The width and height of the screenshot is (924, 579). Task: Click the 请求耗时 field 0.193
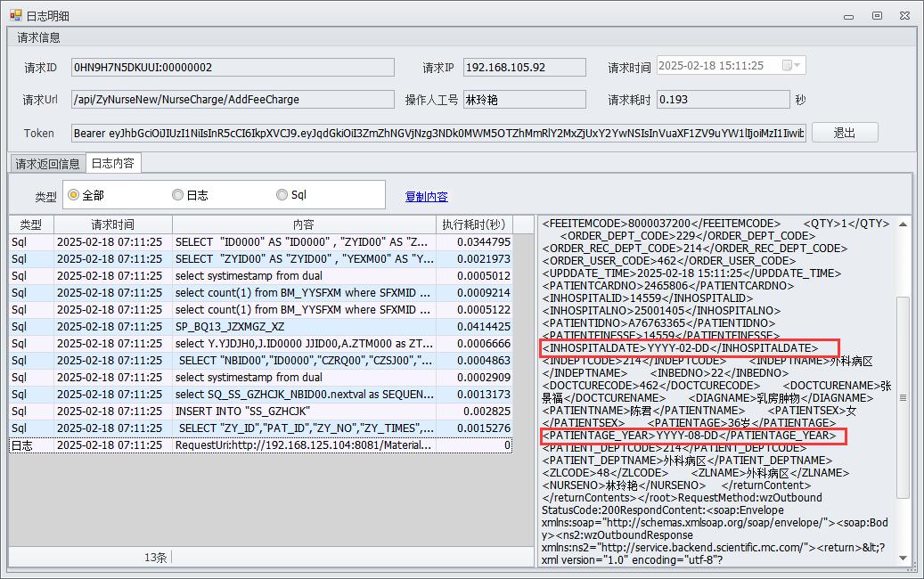[723, 100]
